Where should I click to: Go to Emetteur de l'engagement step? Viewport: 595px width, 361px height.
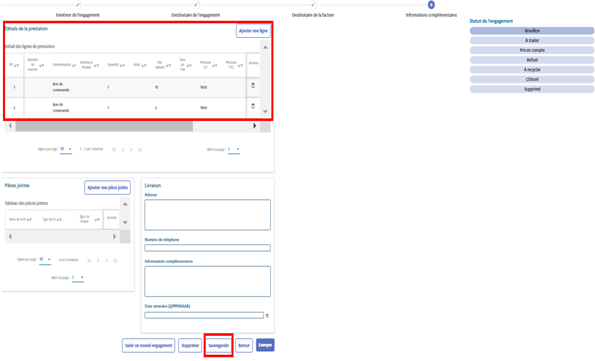click(x=77, y=15)
